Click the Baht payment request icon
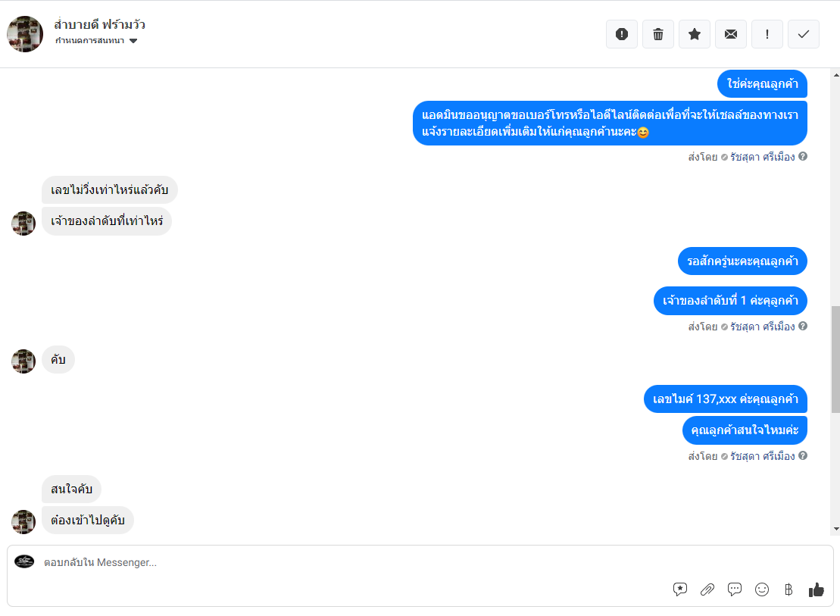Image resolution: width=840 pixels, height=616 pixels. pyautogui.click(x=788, y=589)
